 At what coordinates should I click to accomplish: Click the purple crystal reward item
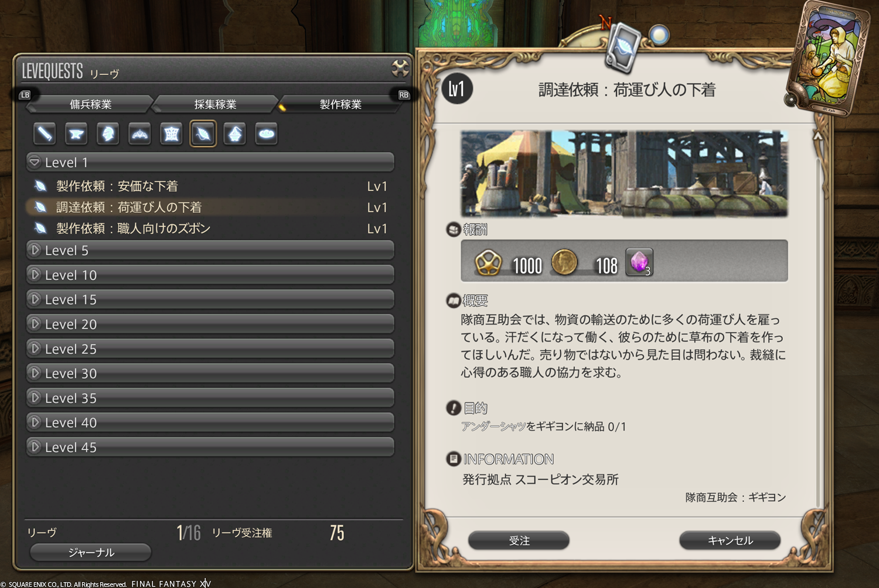pyautogui.click(x=639, y=262)
